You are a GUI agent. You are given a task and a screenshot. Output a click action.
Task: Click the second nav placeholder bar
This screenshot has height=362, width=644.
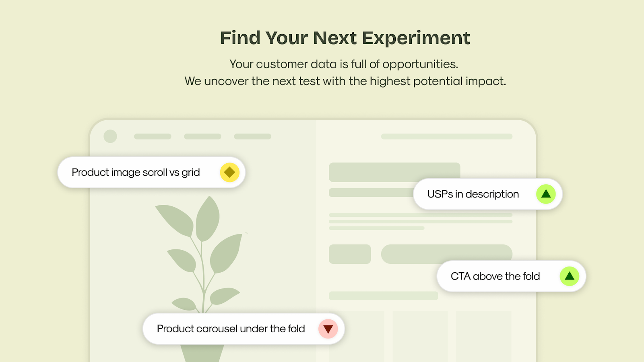[202, 136]
